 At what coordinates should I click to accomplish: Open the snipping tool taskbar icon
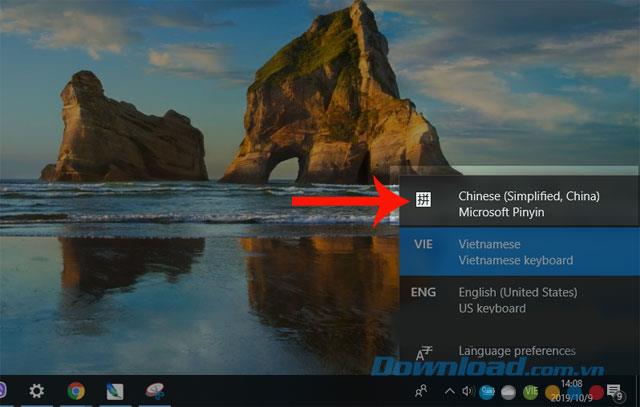(x=155, y=391)
